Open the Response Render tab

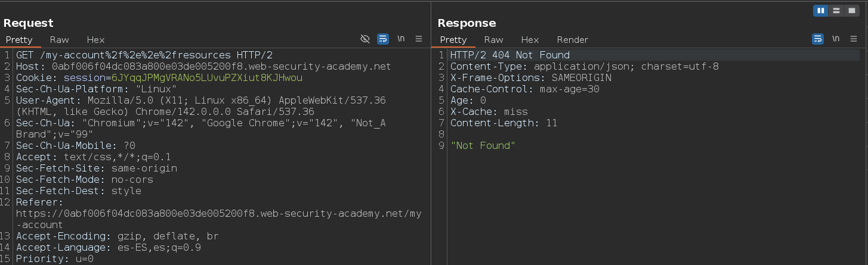click(573, 40)
